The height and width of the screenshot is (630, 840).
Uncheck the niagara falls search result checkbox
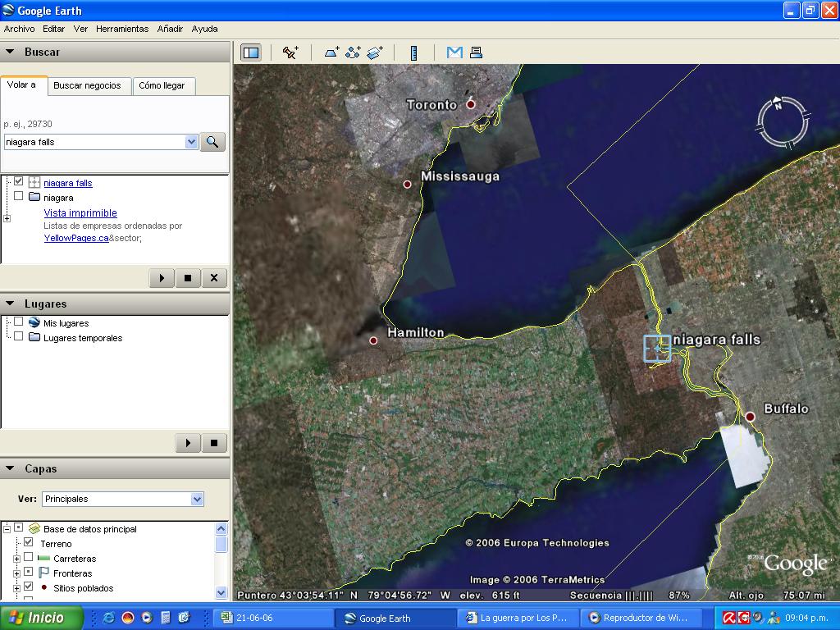pos(19,181)
